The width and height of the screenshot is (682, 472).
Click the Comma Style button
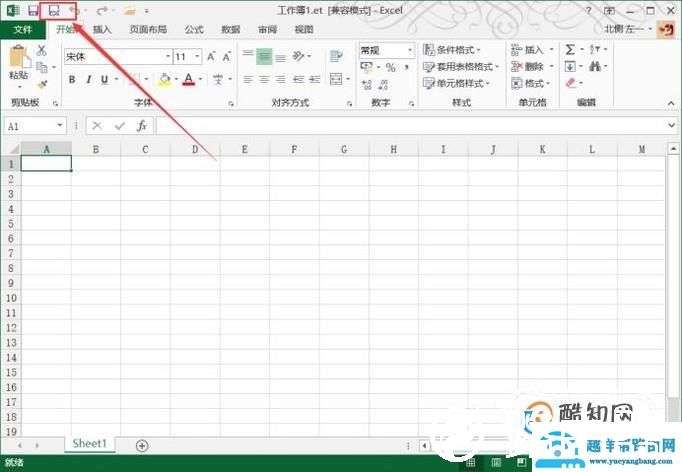tap(406, 67)
